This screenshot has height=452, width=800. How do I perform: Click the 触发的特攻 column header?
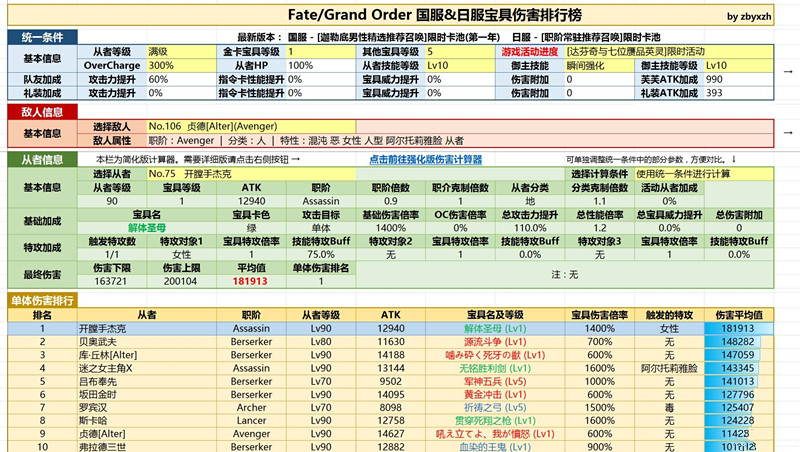coord(669,315)
